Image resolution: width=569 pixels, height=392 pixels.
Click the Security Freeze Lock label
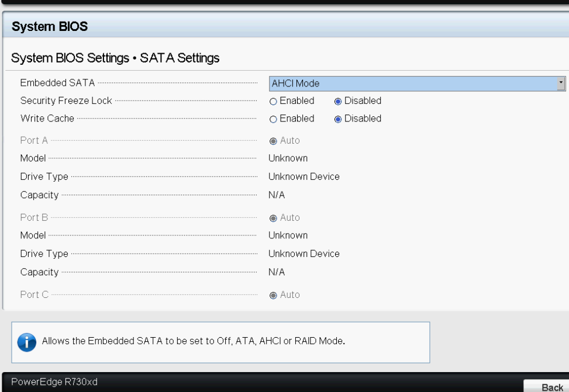(66, 100)
